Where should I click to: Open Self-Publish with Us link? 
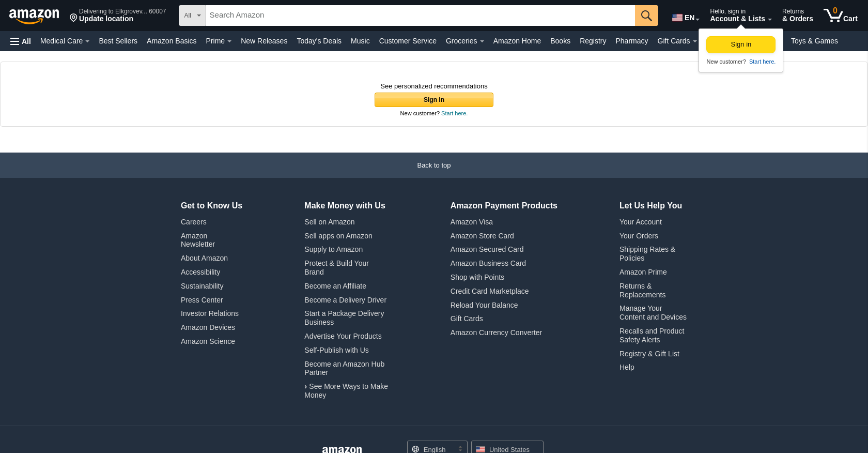[336, 350]
